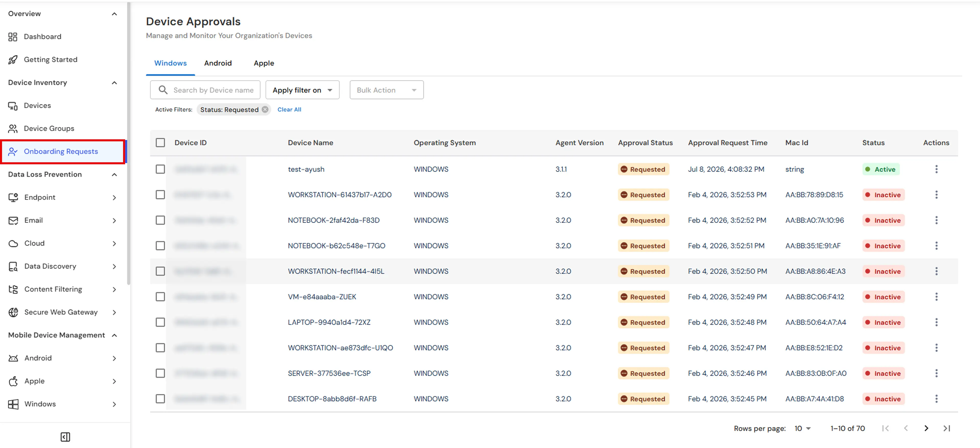Image resolution: width=980 pixels, height=448 pixels.
Task: Open the Email submenu chevron in the sidebar
Action: (114, 220)
